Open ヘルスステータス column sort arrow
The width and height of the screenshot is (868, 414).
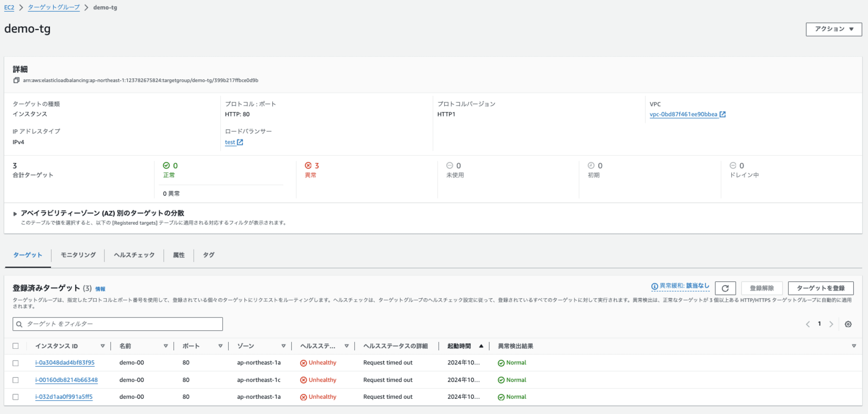coord(347,346)
